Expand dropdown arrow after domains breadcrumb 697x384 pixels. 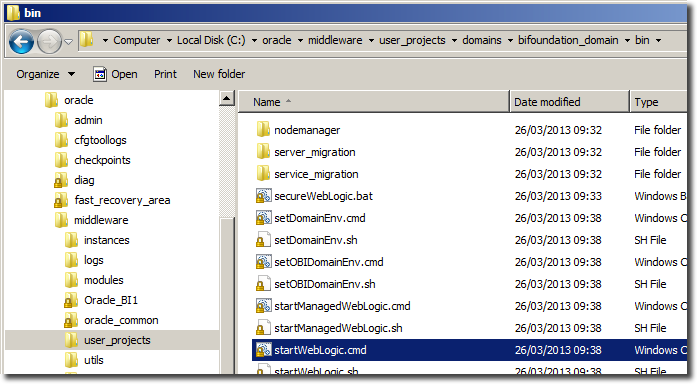pyautogui.click(x=510, y=40)
